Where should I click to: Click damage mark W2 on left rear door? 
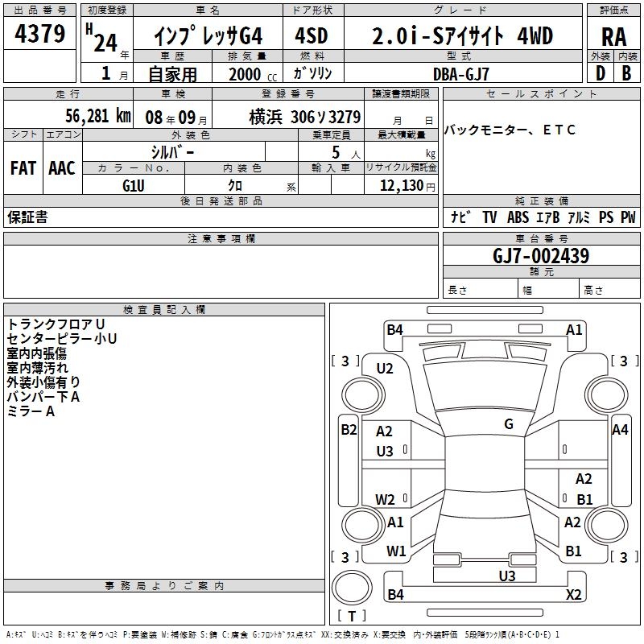click(x=385, y=499)
